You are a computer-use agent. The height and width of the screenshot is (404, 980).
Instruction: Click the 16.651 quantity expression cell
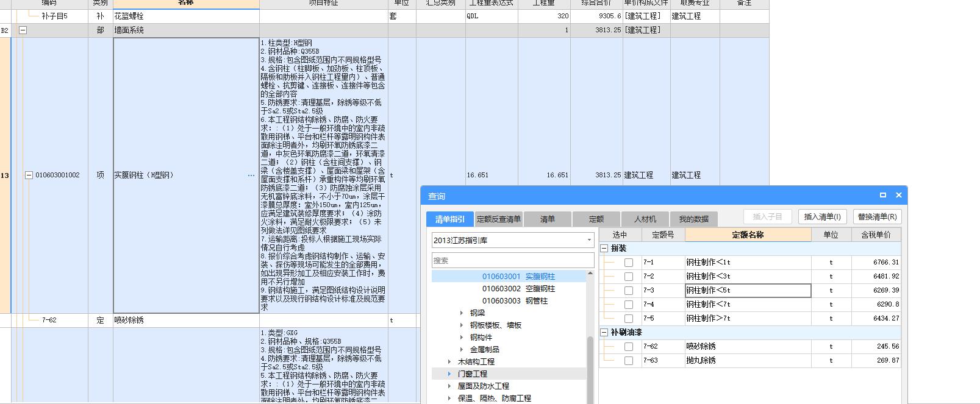(x=492, y=175)
